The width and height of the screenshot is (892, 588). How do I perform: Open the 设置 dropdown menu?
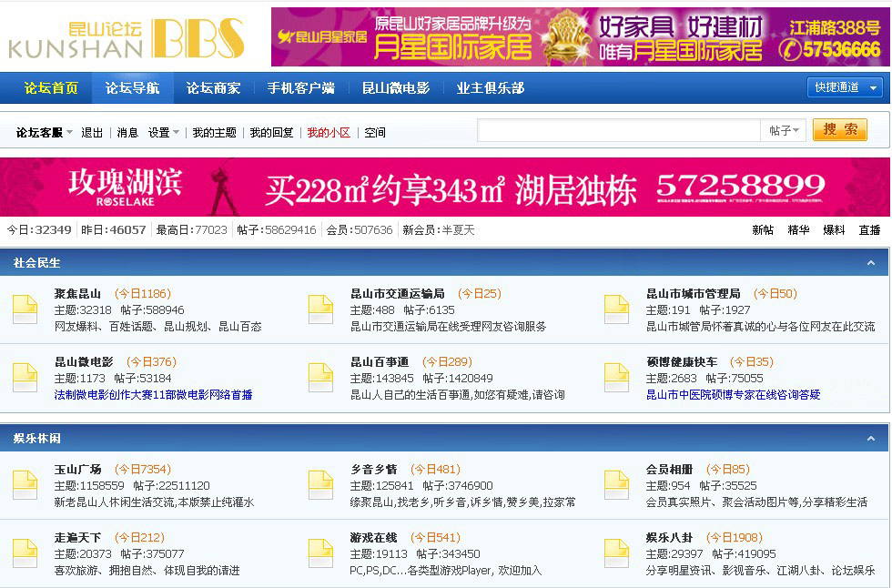click(x=164, y=133)
